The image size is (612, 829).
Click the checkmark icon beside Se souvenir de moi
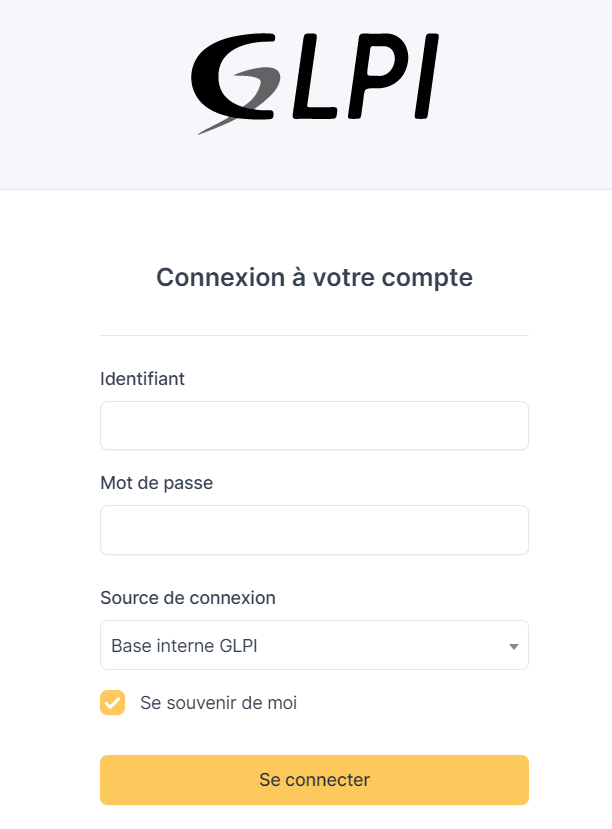click(x=113, y=703)
